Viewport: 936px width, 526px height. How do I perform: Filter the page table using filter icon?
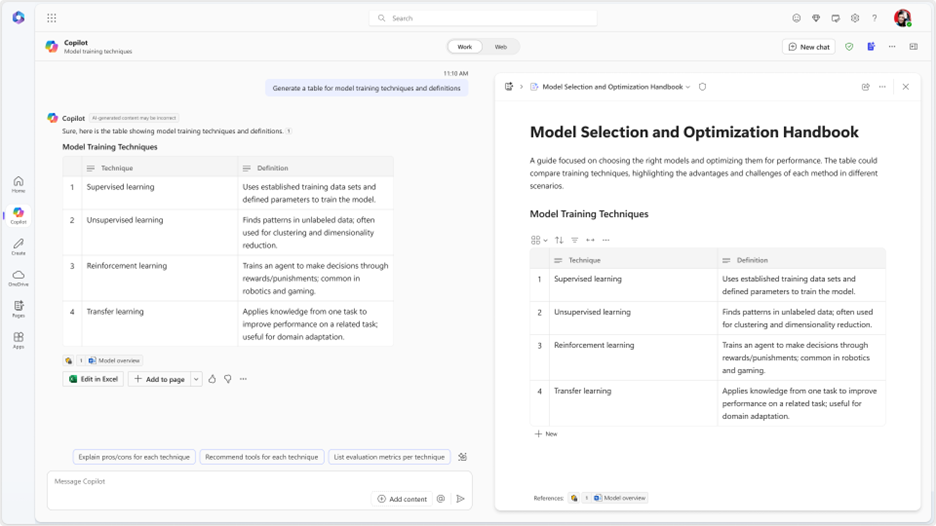point(574,240)
